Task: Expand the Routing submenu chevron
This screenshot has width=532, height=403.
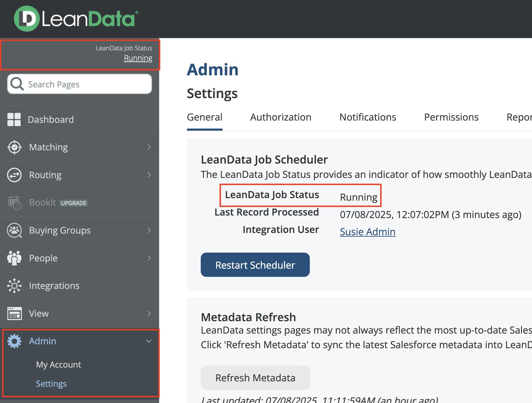Action: pyautogui.click(x=149, y=175)
